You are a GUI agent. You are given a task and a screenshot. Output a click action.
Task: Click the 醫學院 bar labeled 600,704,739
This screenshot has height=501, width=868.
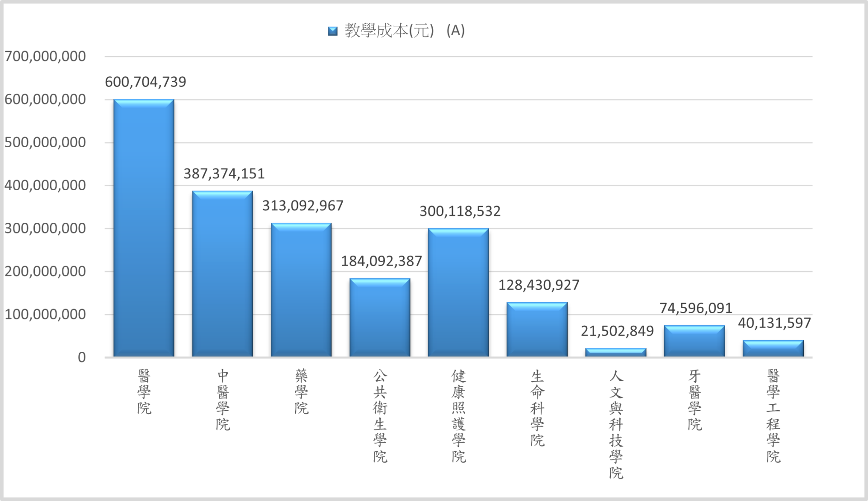[144, 228]
